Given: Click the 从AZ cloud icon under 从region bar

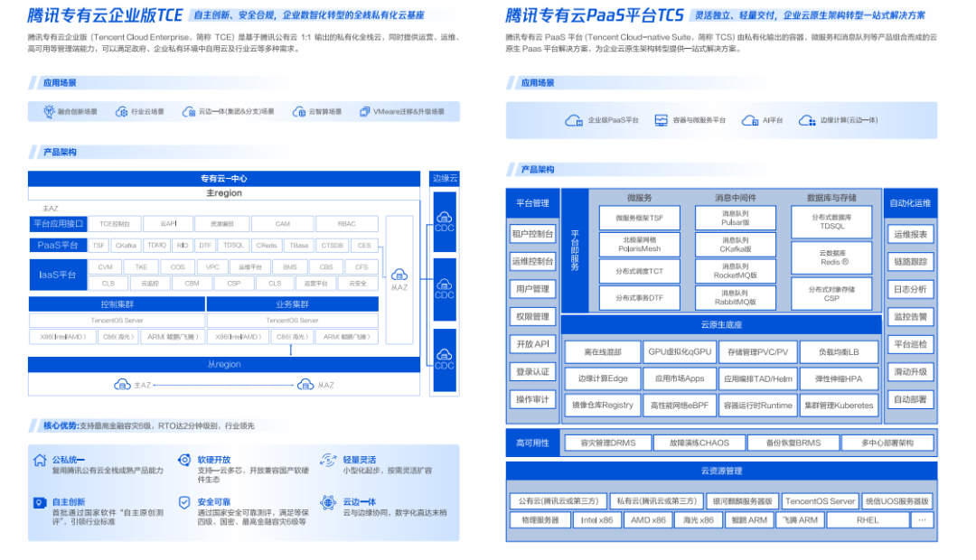Looking at the screenshot, I should point(305,385).
